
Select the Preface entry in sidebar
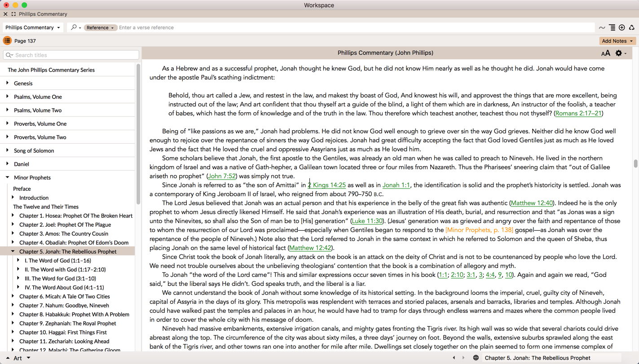tap(22, 189)
